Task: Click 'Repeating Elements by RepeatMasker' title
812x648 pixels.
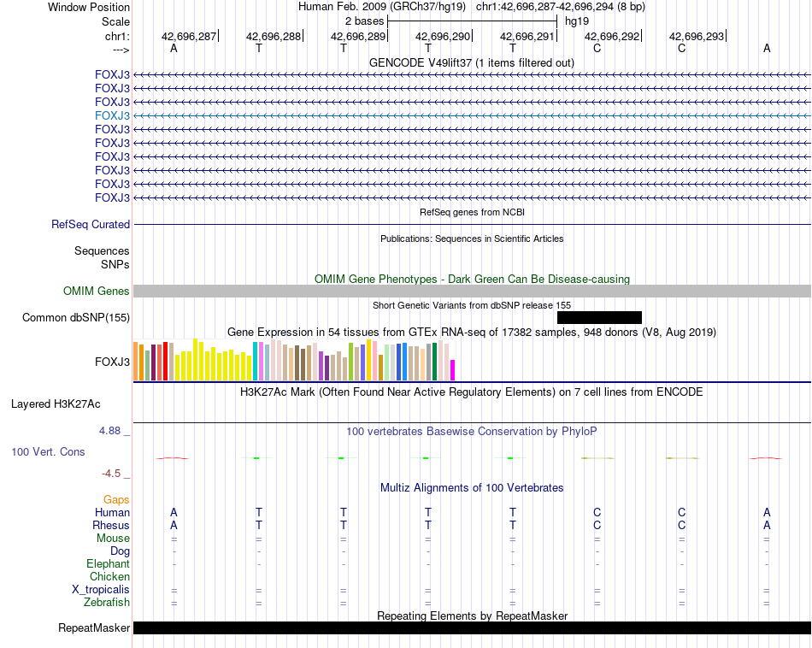Action: click(472, 616)
